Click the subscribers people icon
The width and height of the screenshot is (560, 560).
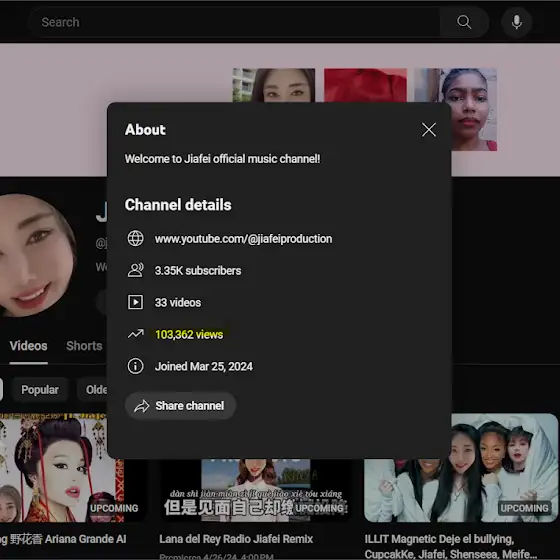pos(135,270)
